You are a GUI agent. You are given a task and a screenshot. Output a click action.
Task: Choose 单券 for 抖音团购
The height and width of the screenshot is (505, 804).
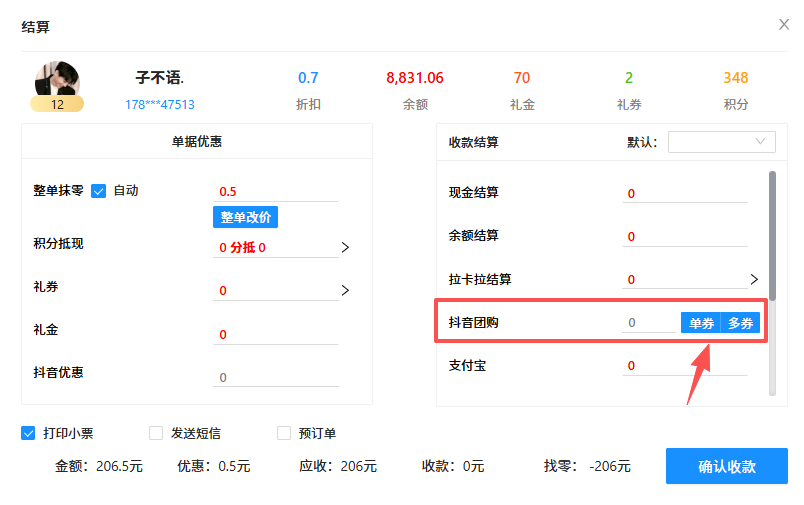(x=701, y=323)
